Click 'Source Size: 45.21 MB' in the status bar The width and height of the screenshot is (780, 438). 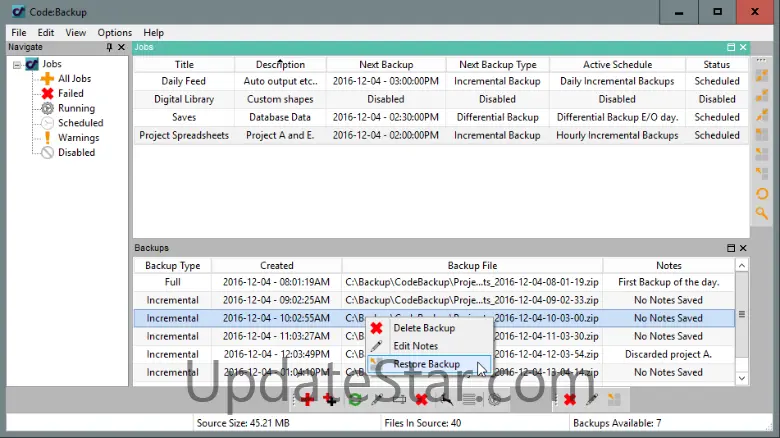pyautogui.click(x=243, y=423)
